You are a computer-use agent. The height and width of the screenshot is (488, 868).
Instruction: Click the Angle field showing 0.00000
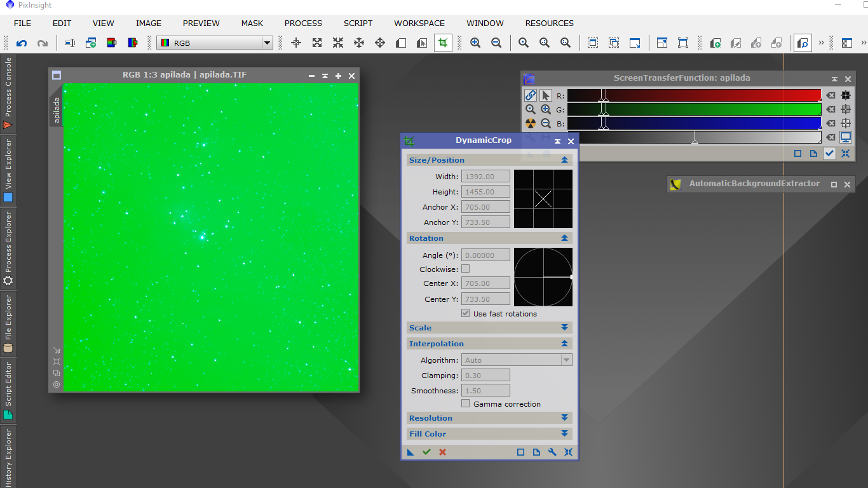click(485, 255)
